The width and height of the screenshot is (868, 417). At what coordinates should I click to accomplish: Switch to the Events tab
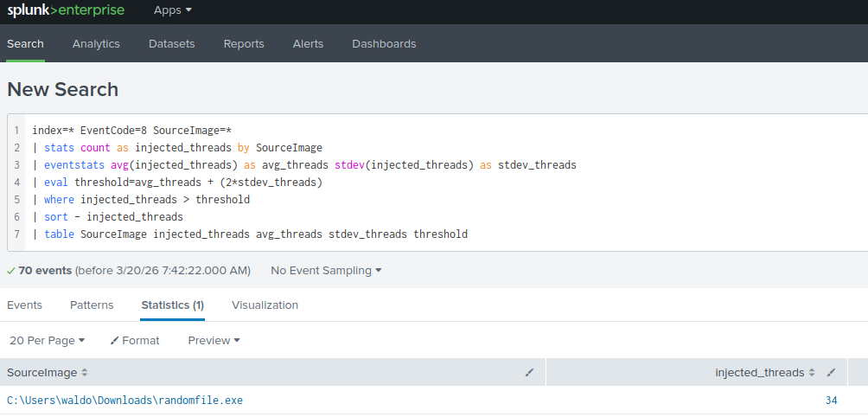click(x=24, y=305)
